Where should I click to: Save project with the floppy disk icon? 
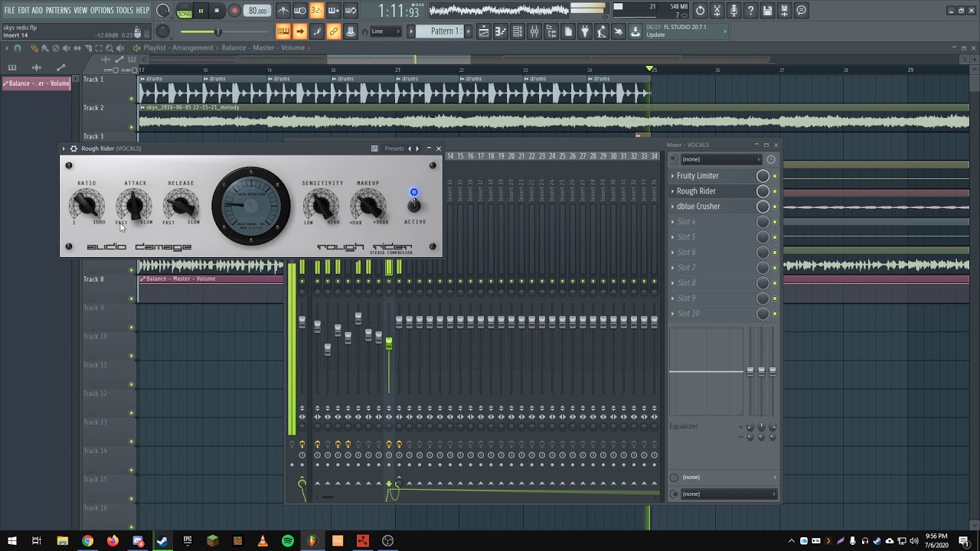coord(767,11)
